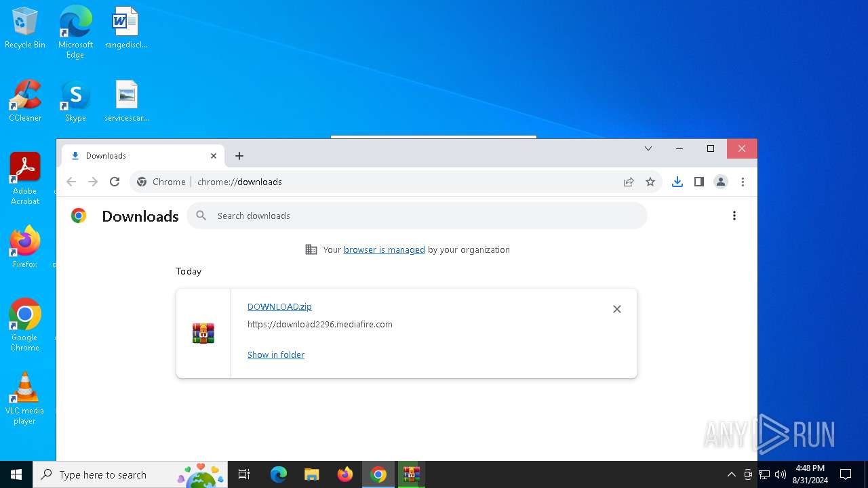Toggle Chrome side panel icon

(x=698, y=182)
